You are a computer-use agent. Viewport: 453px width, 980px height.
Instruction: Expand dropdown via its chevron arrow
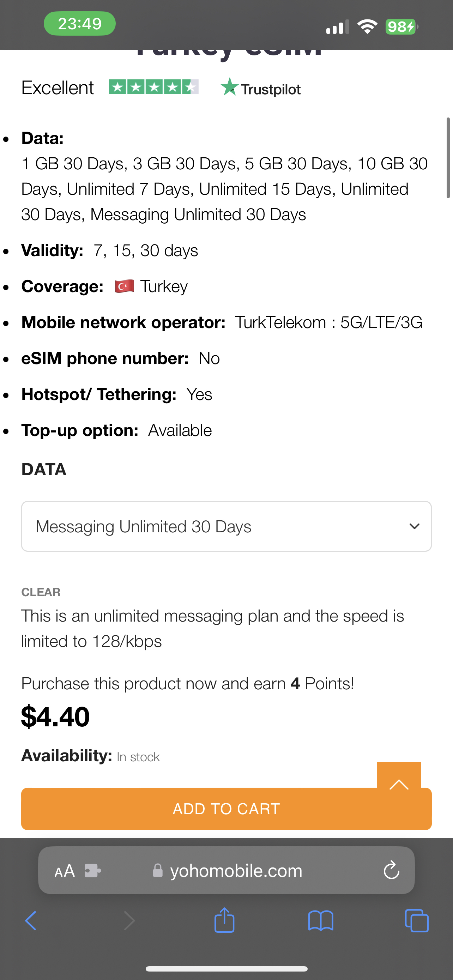coord(414,527)
